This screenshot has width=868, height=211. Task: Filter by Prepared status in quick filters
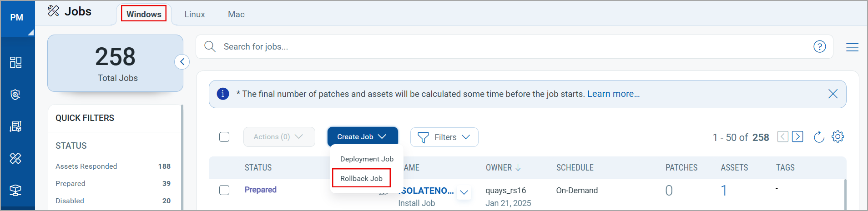(x=113, y=184)
